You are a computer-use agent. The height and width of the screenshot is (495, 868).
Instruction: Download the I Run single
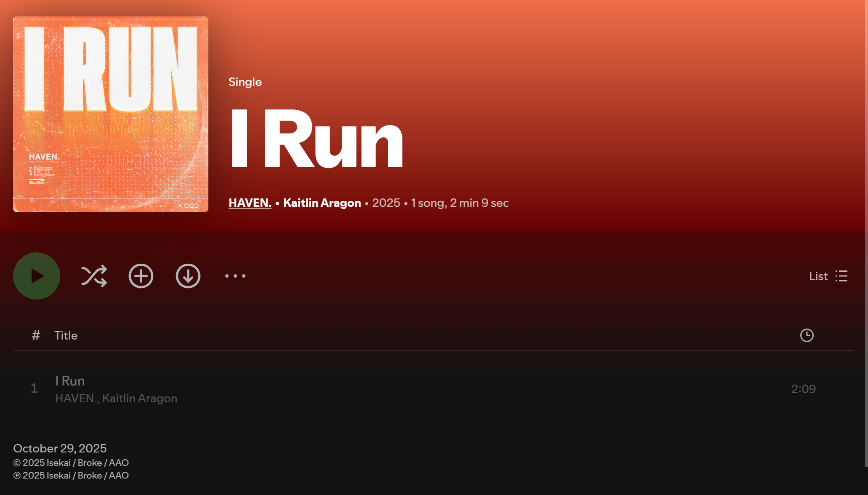click(188, 276)
